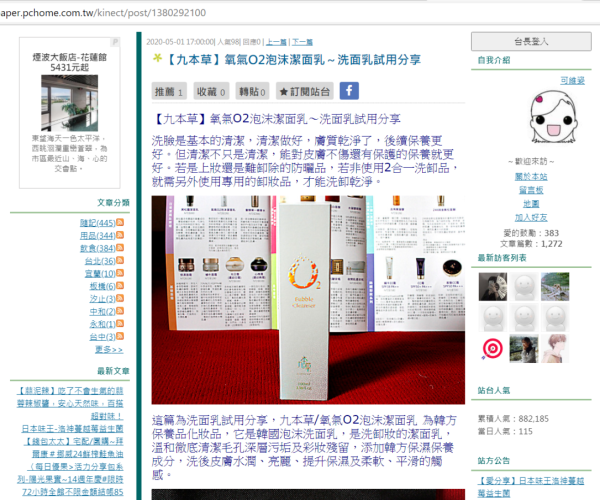Open the 中和(2) category link

pyautogui.click(x=102, y=311)
